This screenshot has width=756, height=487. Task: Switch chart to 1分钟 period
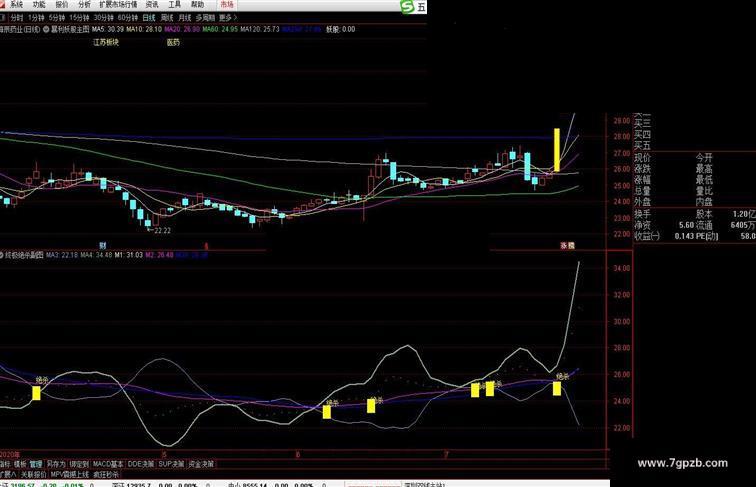click(36, 18)
